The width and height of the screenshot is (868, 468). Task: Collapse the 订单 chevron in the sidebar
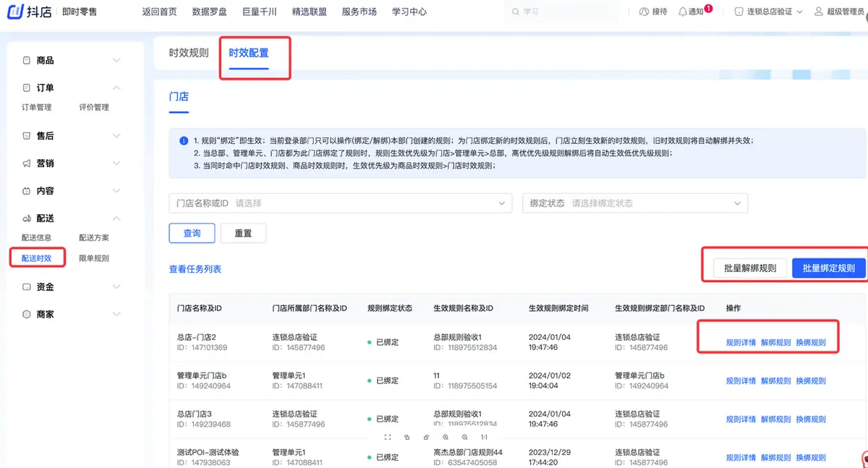tap(116, 88)
